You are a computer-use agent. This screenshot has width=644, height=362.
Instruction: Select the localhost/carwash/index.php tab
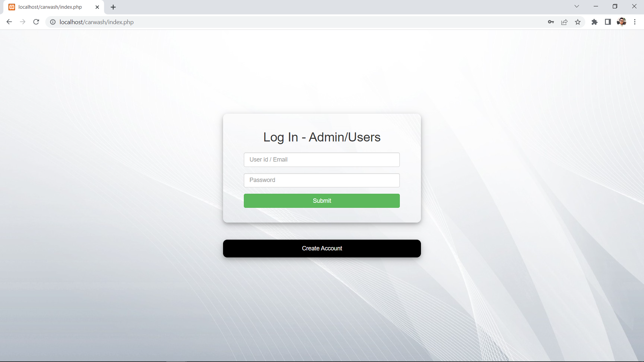pos(50,7)
